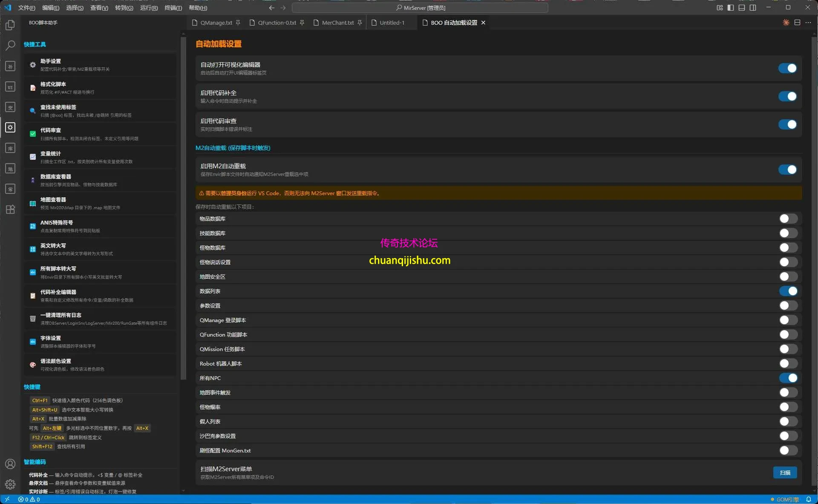This screenshot has height=504, width=818.
Task: Launch 查找未使用标签 unused label finder
Action: (x=100, y=111)
